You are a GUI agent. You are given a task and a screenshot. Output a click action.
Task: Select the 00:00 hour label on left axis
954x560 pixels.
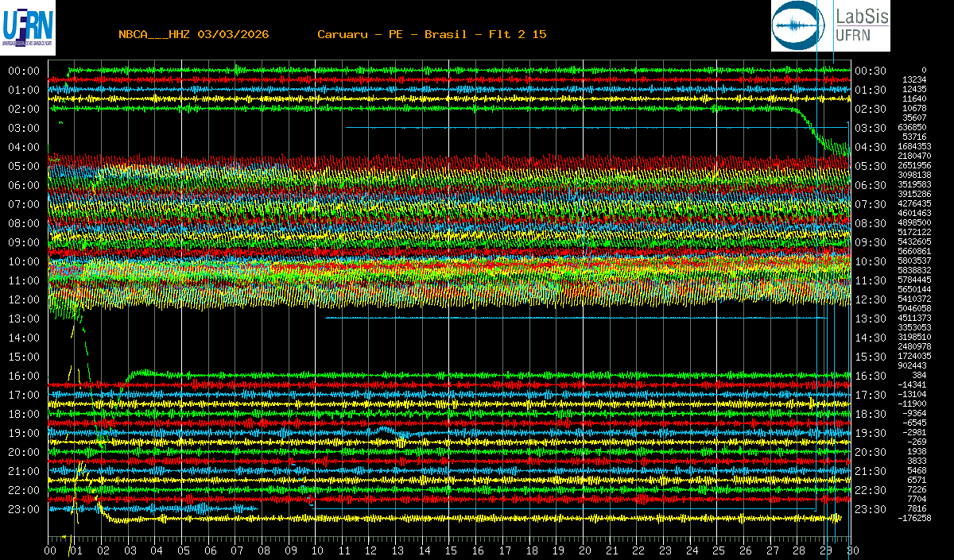[24, 71]
